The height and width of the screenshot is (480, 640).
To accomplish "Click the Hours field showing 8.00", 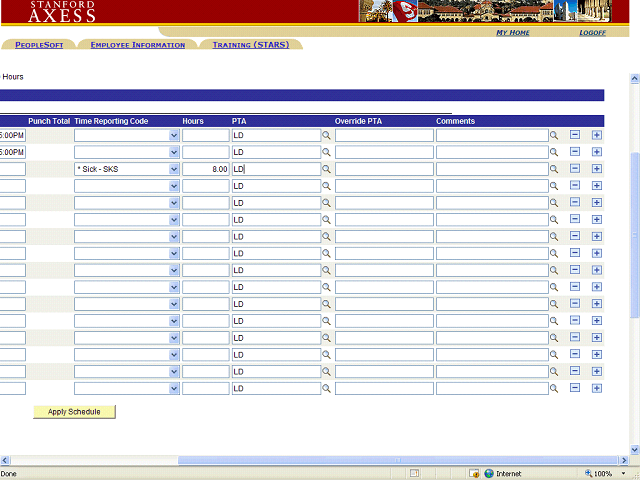I will click(206, 169).
